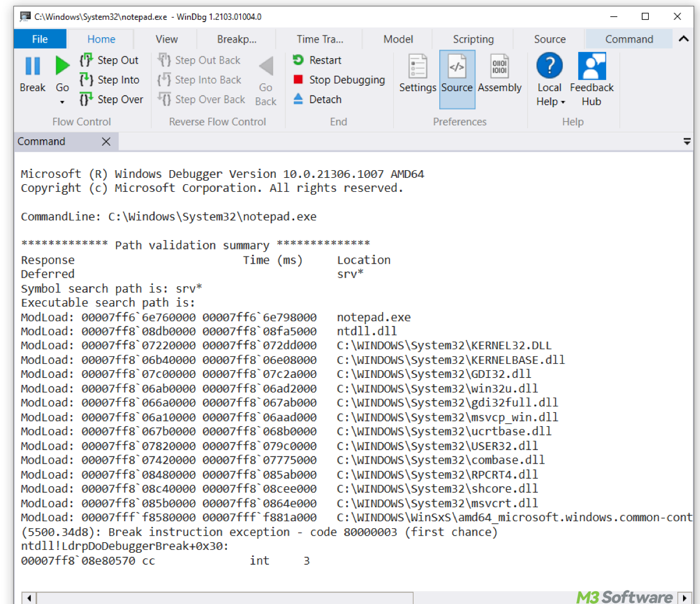
Task: Click the WinDbg title bar app icon
Action: [26, 17]
